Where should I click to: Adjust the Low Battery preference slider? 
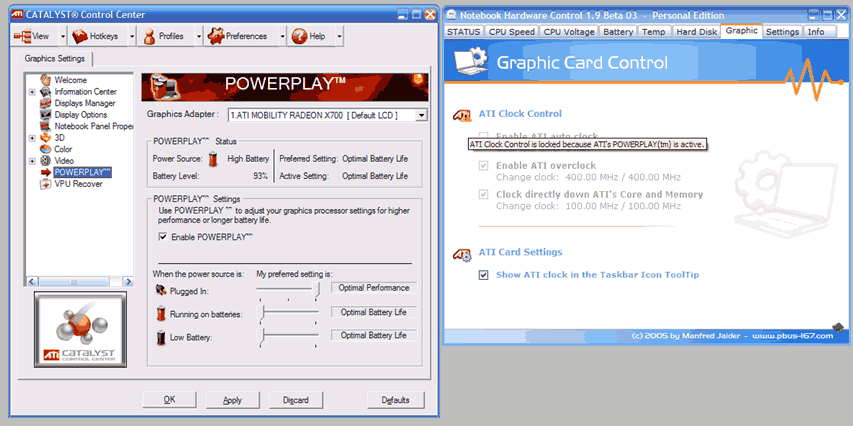point(262,336)
